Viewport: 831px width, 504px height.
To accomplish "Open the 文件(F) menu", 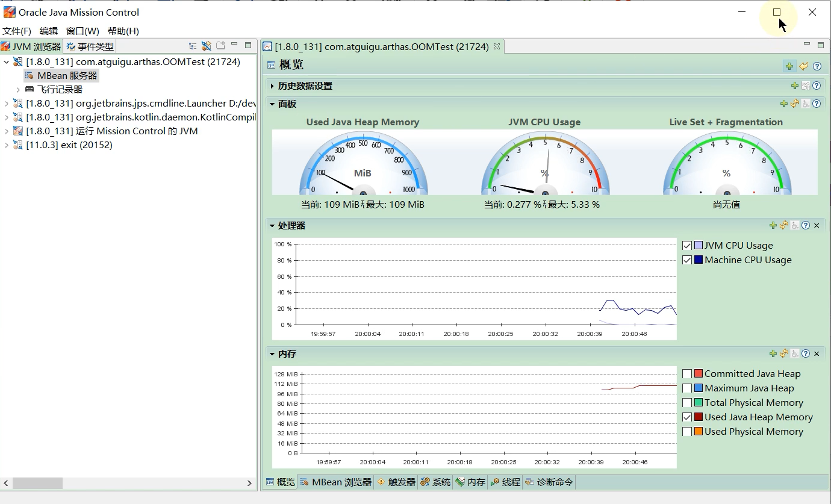I will tap(17, 31).
